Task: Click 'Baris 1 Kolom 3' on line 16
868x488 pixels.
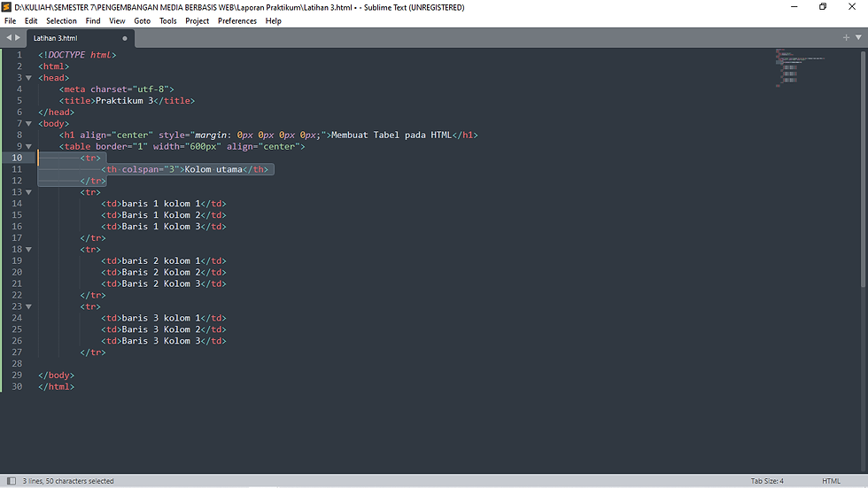Action: [x=161, y=227]
